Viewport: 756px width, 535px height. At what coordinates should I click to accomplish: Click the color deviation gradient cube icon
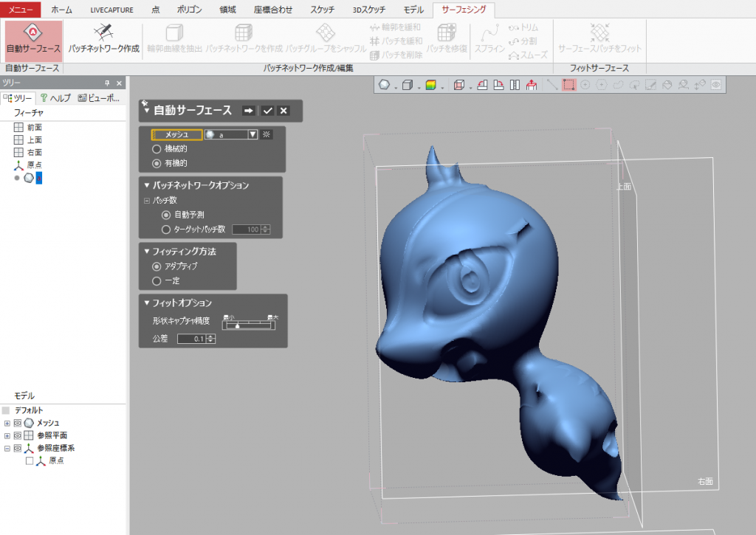(x=431, y=85)
